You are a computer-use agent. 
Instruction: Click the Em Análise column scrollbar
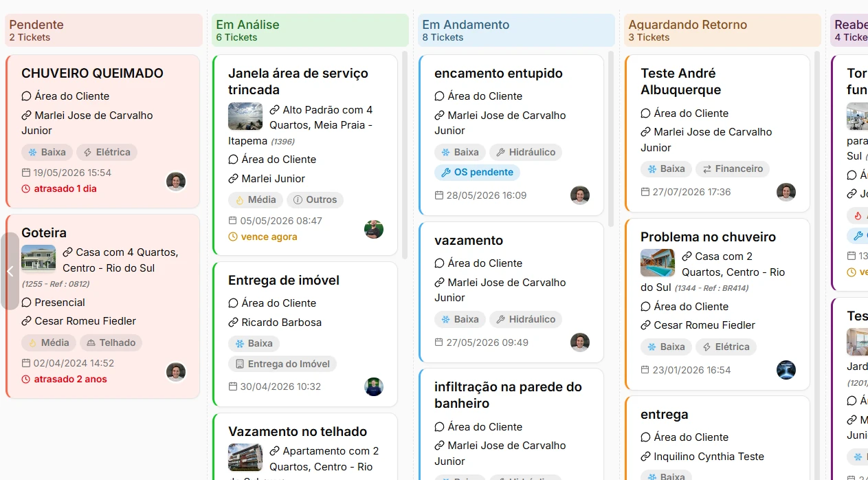pyautogui.click(x=405, y=155)
